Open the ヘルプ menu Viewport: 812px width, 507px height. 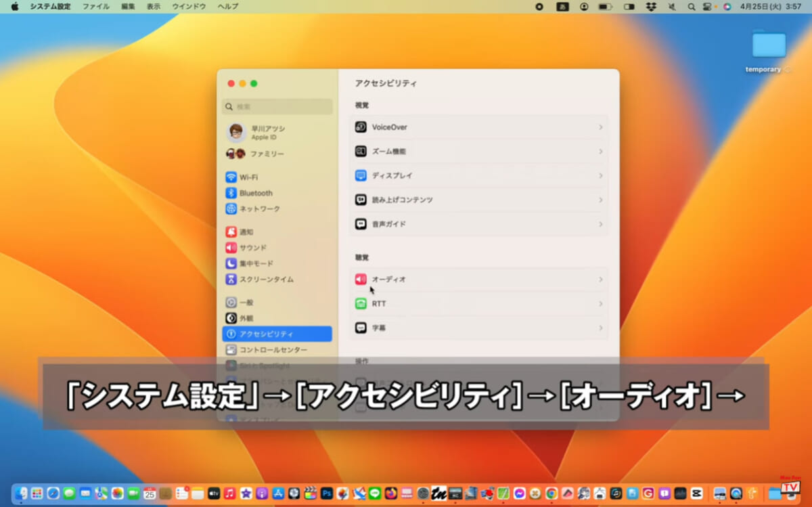pyautogui.click(x=228, y=7)
